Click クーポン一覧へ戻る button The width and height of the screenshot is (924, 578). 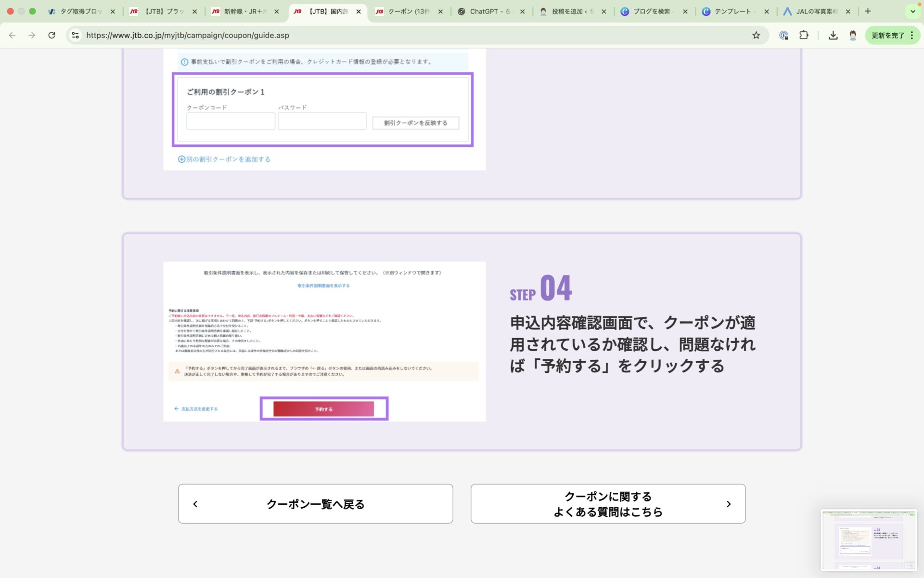pos(315,504)
